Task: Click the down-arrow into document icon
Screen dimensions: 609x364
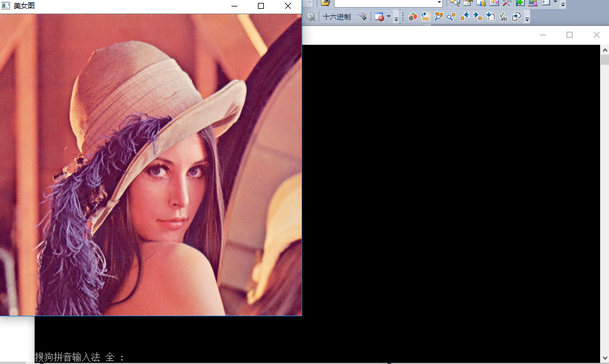Action: 491,16
